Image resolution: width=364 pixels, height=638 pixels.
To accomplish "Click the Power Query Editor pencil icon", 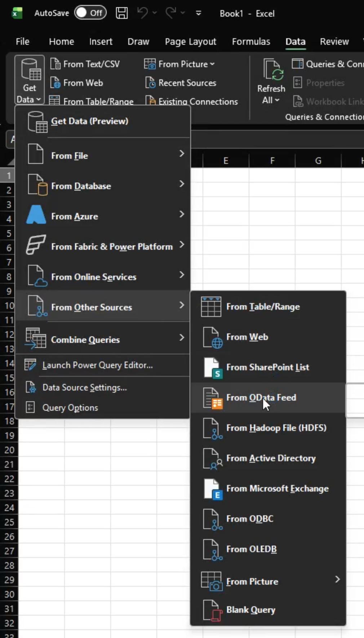I will pyautogui.click(x=30, y=365).
